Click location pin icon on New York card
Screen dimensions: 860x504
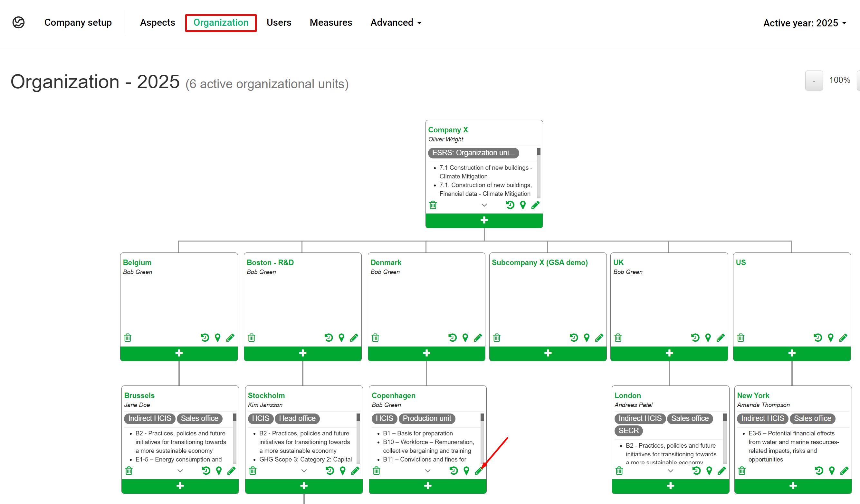832,471
